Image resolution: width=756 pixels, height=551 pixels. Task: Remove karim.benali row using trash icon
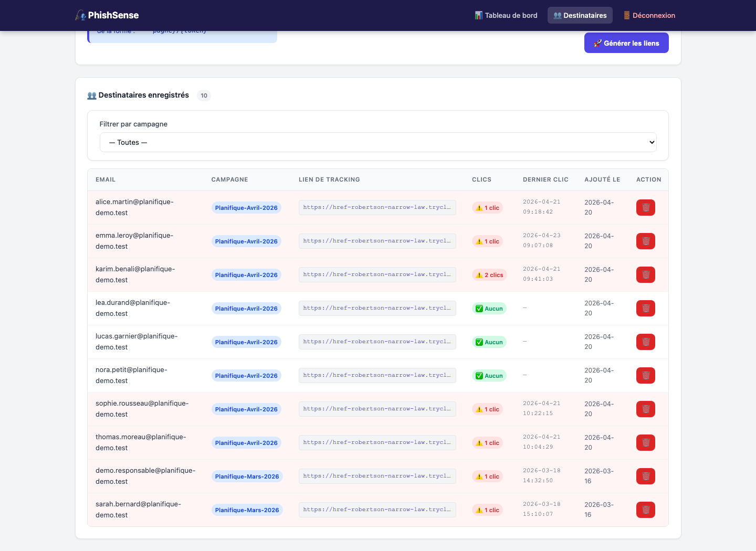pyautogui.click(x=645, y=275)
